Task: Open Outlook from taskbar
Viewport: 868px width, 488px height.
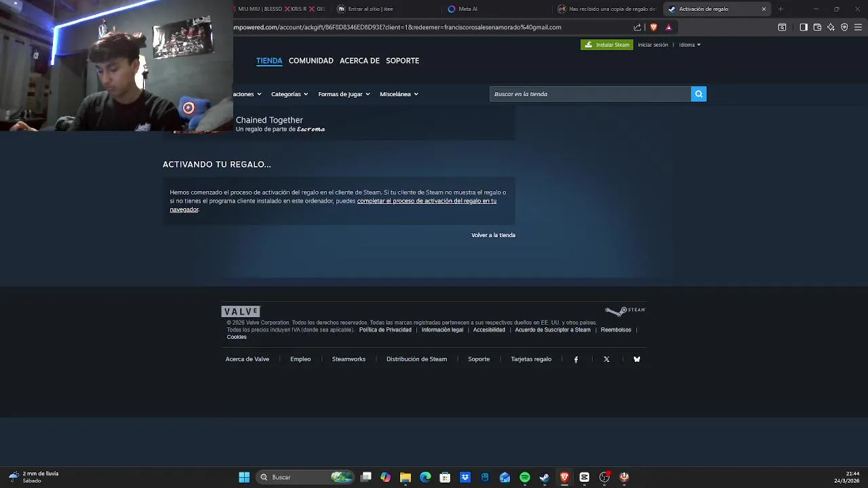Action: pyautogui.click(x=505, y=477)
